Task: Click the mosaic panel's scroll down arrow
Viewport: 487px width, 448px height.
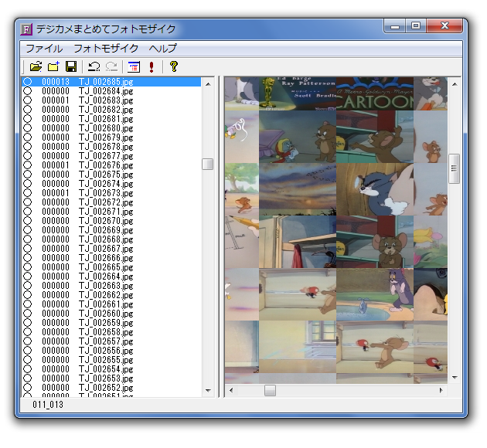Action: pos(455,378)
